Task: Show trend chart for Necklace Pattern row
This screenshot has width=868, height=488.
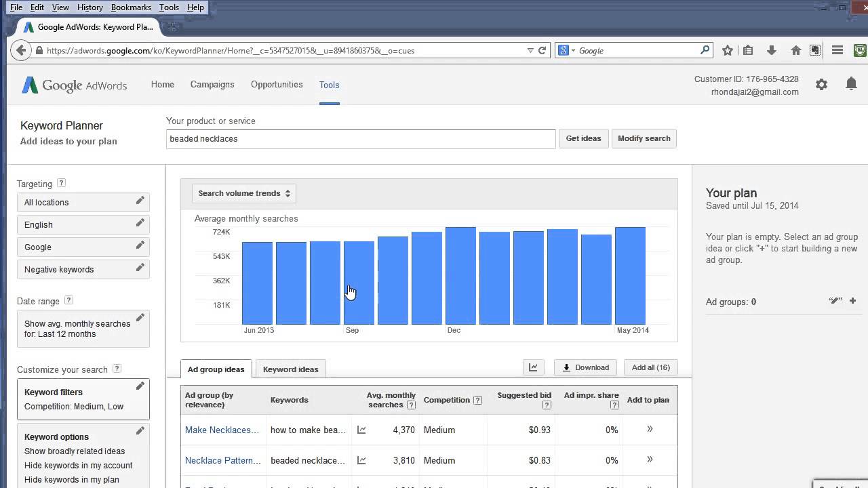Action: point(361,460)
